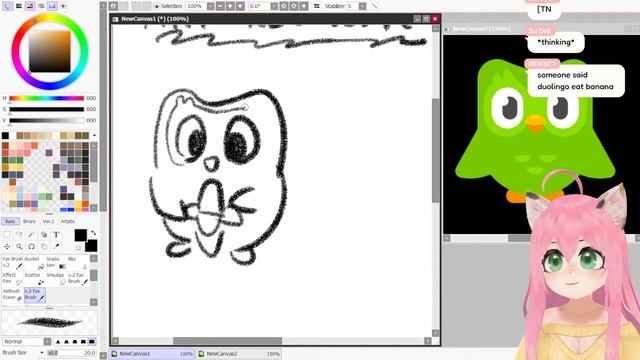This screenshot has width=640, height=360.
Task: Click the background color box
Action: [x=91, y=246]
